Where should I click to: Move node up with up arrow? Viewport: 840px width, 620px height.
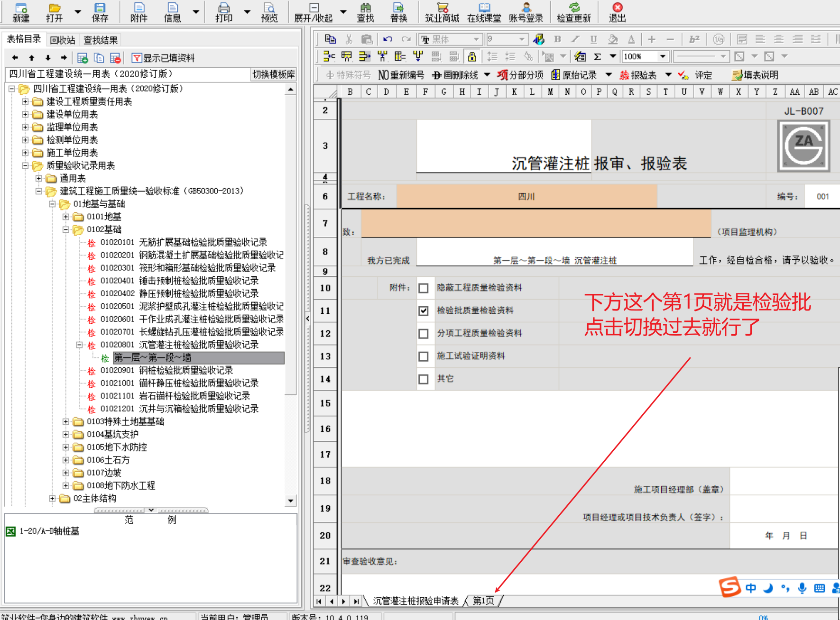[x=32, y=58]
